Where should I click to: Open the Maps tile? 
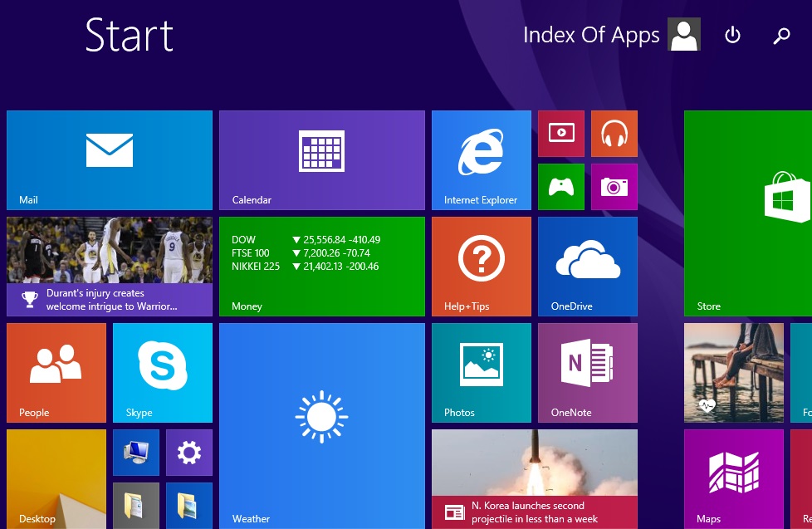(734, 479)
